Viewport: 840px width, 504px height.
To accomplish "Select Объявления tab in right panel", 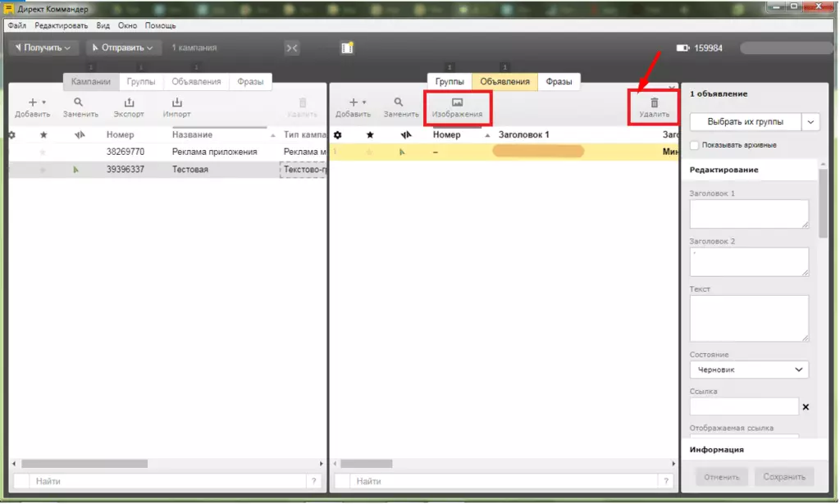I will [x=504, y=81].
